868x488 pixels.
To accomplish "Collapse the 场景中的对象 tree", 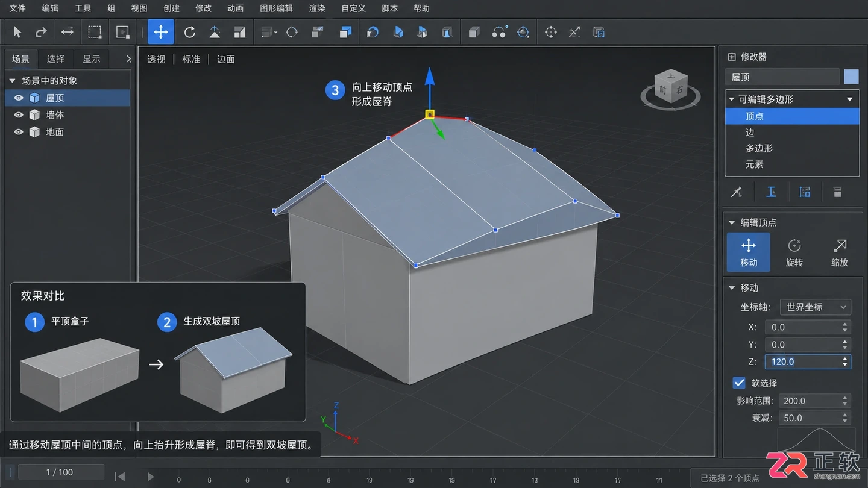I will [x=12, y=81].
